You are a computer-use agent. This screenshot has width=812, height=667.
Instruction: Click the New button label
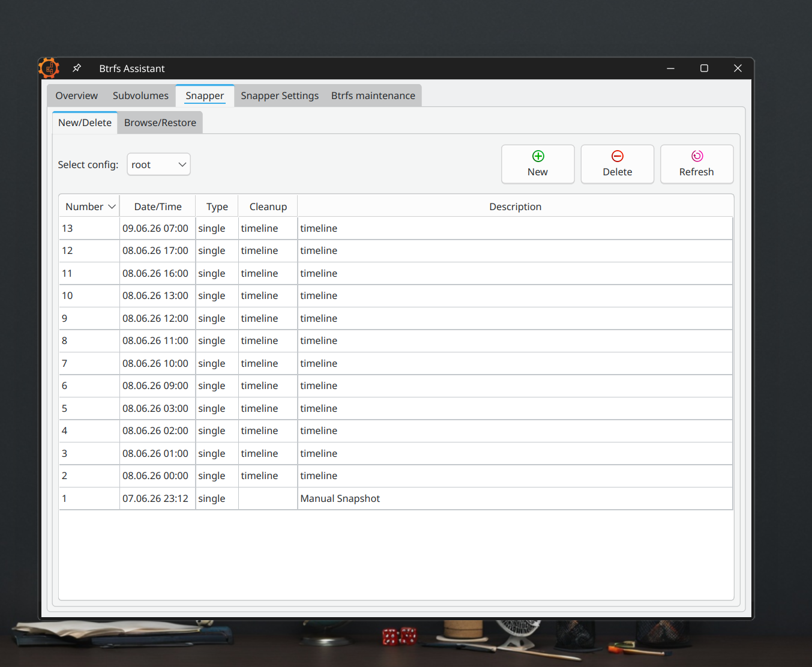538,172
